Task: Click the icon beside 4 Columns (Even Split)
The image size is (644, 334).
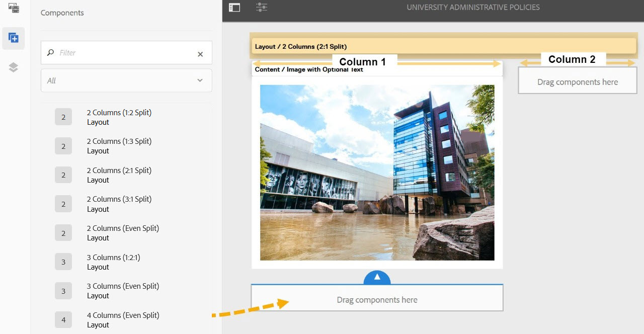Action: pyautogui.click(x=63, y=320)
